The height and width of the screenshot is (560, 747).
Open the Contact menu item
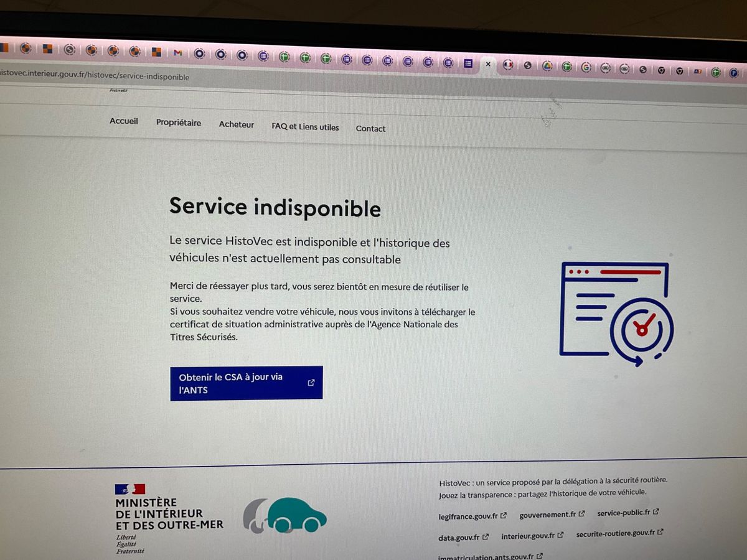tap(370, 129)
